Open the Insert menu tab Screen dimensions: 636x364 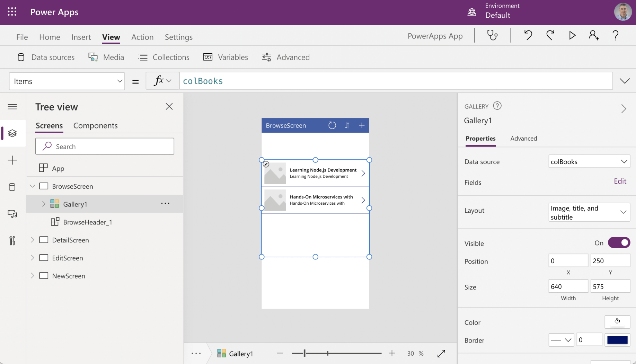81,37
